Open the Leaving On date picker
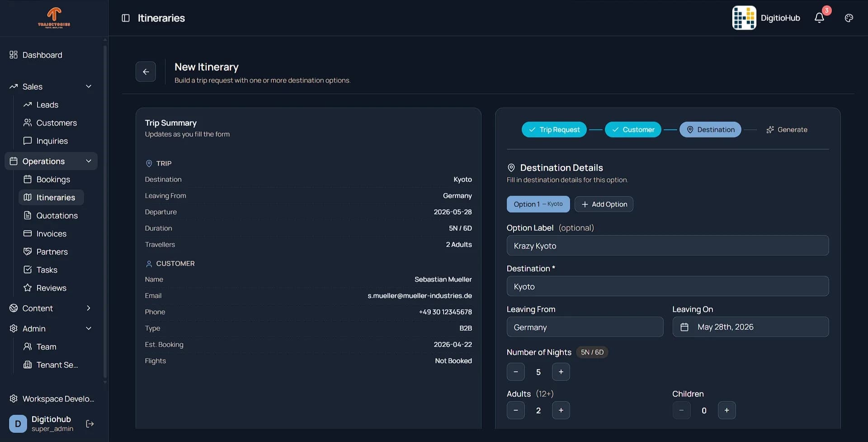Viewport: 868px width, 442px height. point(750,327)
